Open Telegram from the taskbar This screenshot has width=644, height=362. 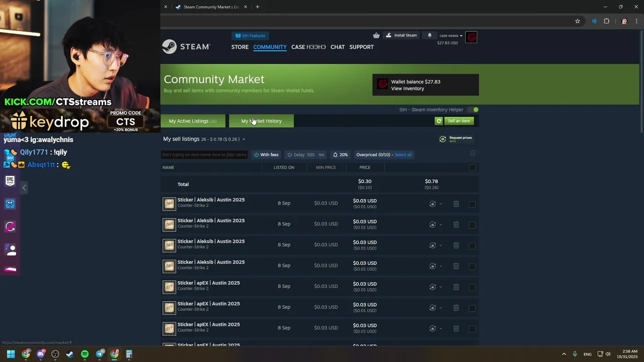100,354
